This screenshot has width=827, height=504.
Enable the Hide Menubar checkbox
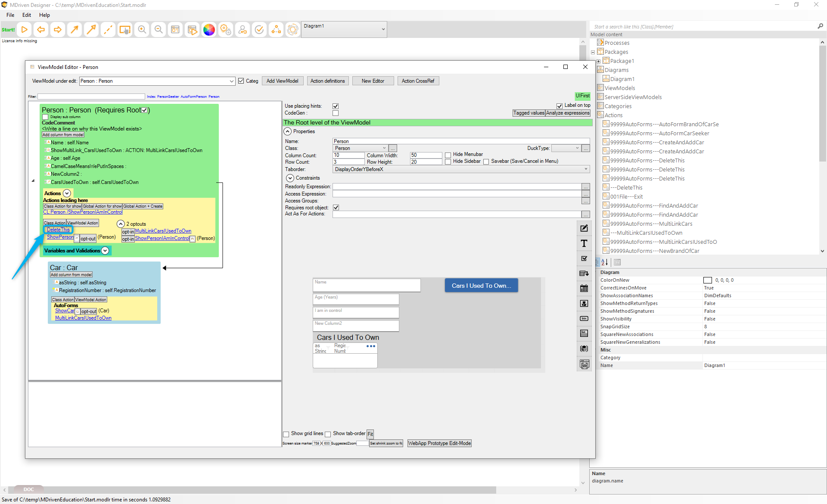[448, 155]
